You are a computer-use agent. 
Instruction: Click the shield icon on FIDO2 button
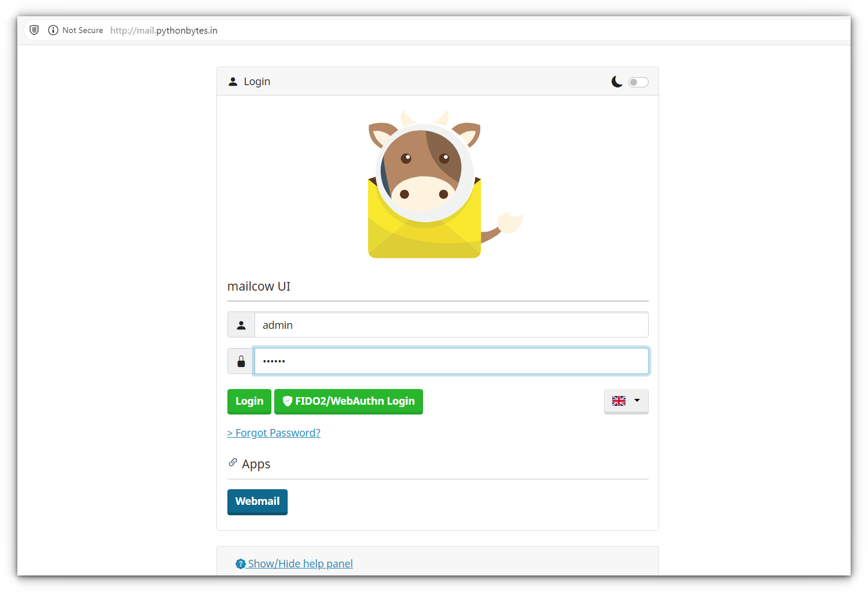click(288, 401)
